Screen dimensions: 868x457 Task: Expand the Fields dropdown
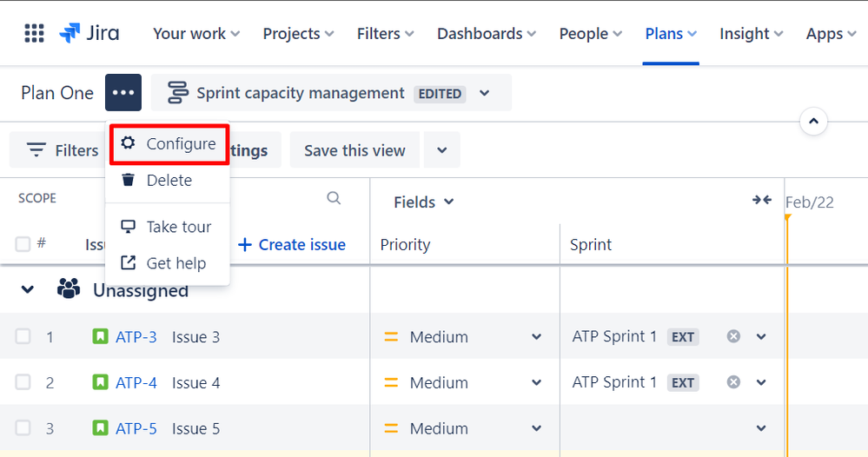pos(424,202)
